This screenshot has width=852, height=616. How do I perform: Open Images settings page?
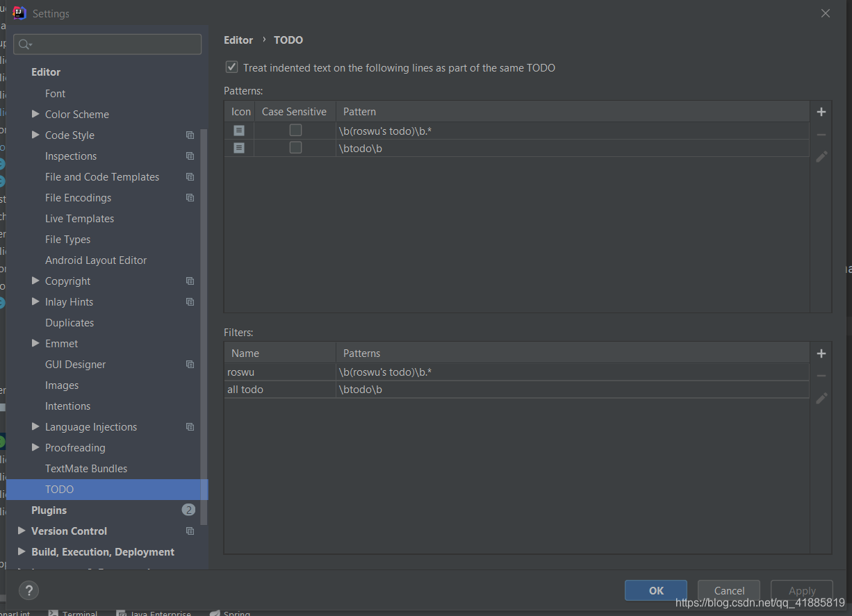[62, 385]
